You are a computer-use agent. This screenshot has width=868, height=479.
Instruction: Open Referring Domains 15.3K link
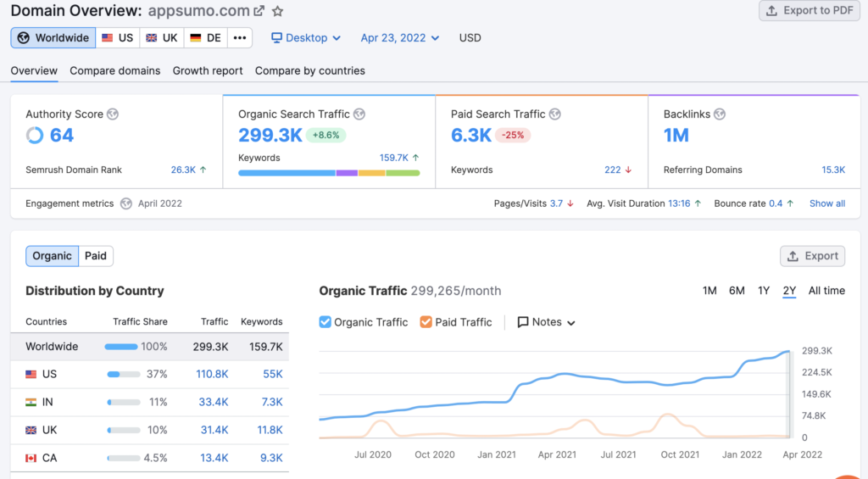click(833, 170)
